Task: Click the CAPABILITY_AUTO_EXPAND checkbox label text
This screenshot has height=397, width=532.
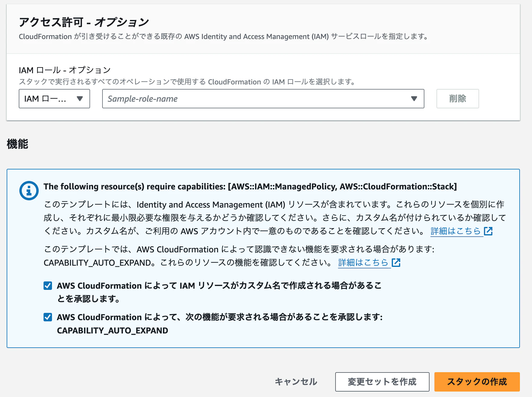Action: pyautogui.click(x=220, y=324)
